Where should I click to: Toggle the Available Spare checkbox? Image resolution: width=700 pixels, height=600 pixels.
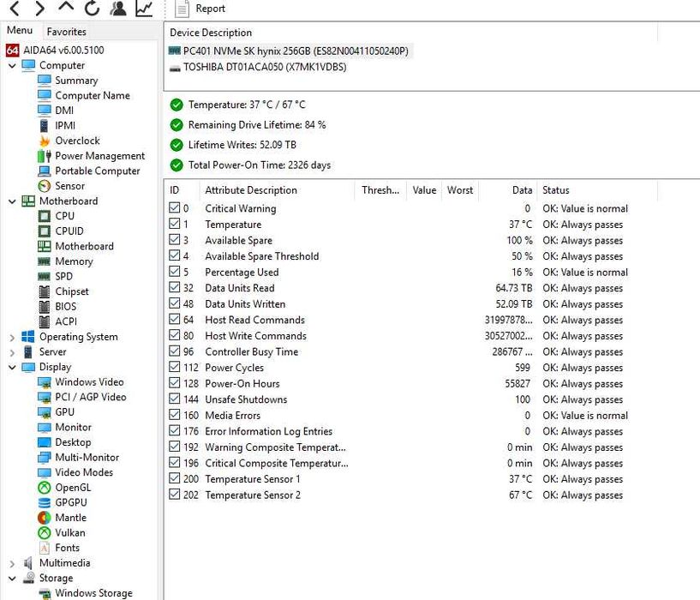175,240
